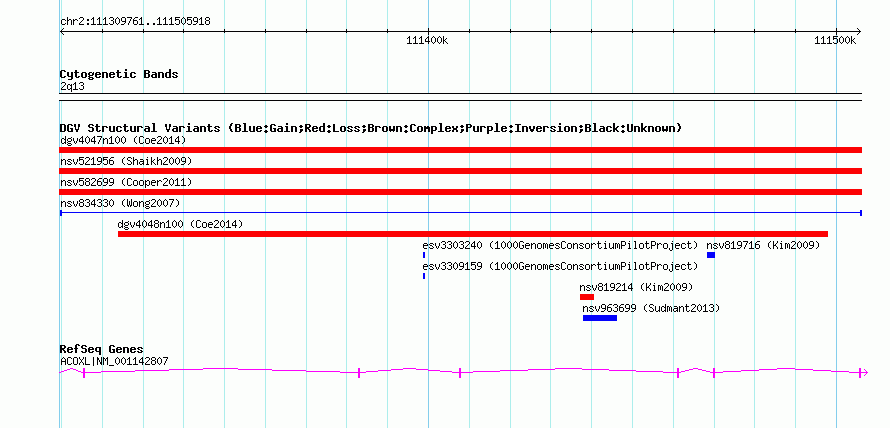
Task: Open the dgv4047n100 (Coe2014) label
Action: click(x=123, y=140)
